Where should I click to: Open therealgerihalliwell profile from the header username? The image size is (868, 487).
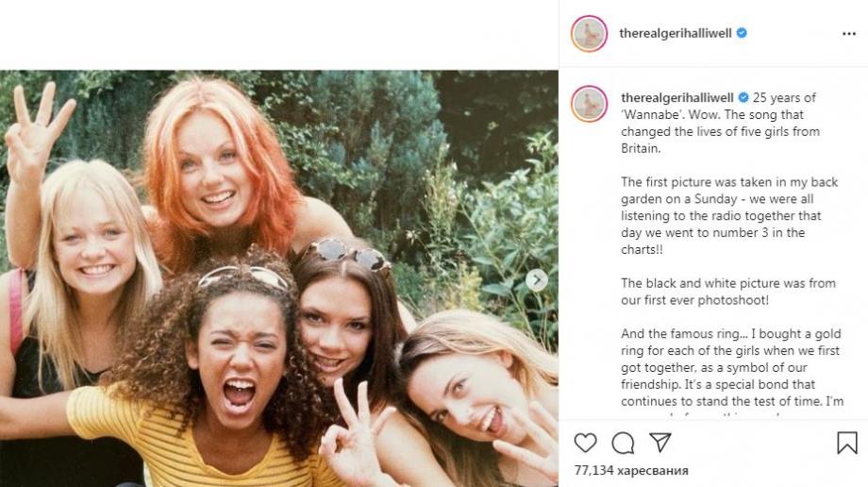[676, 33]
